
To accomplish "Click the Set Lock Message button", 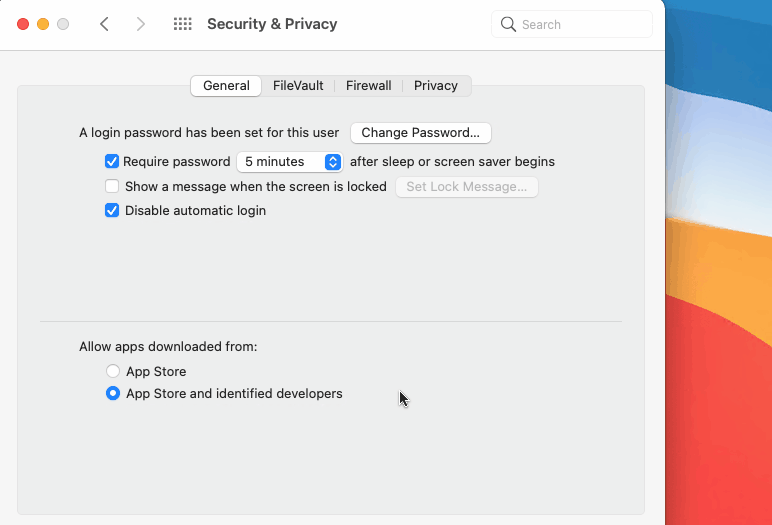I will tap(466, 187).
